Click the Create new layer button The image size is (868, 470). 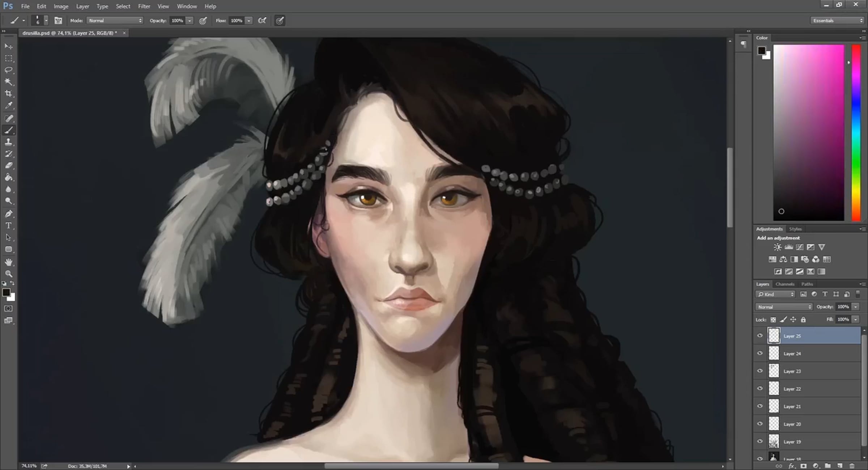[840, 466]
